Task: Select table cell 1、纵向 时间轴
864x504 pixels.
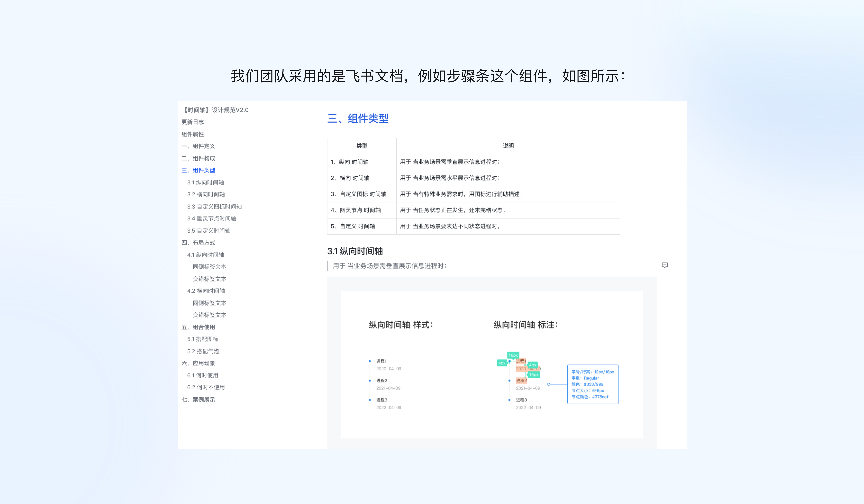Action: (x=362, y=162)
